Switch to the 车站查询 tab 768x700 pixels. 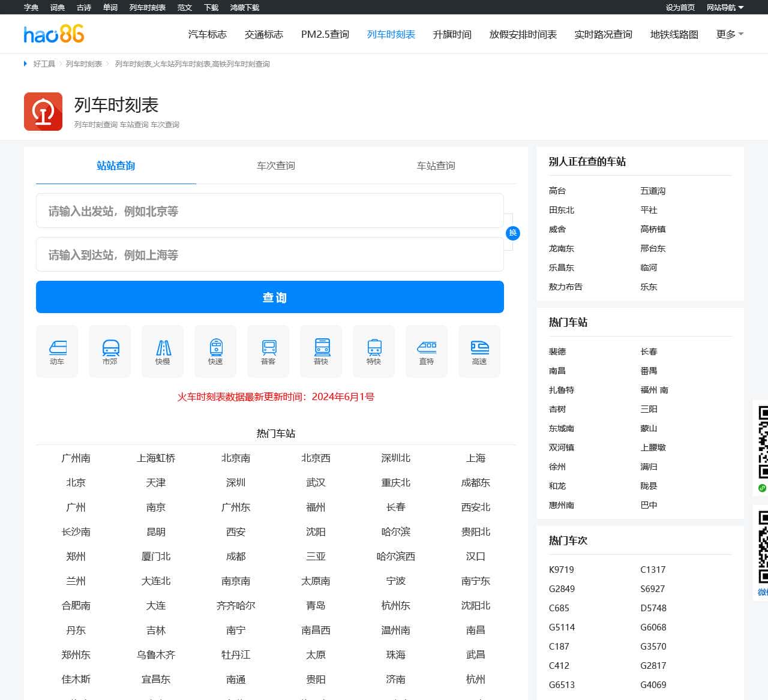pos(436,166)
